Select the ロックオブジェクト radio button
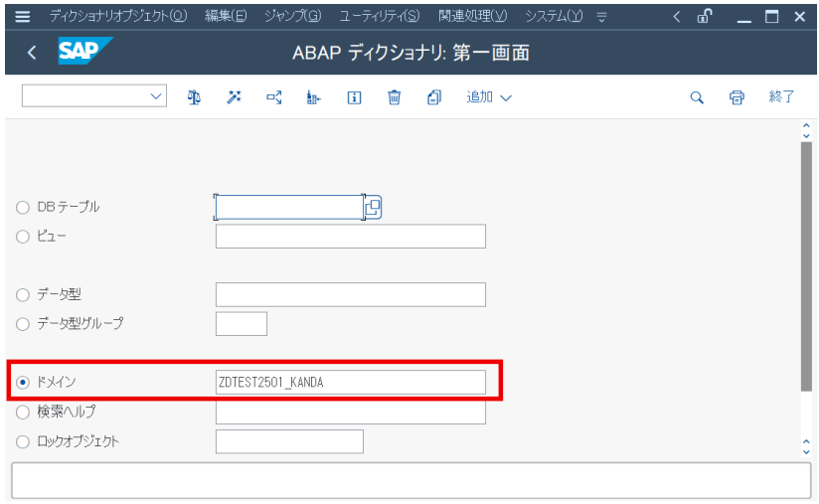The image size is (819, 504). [23, 441]
